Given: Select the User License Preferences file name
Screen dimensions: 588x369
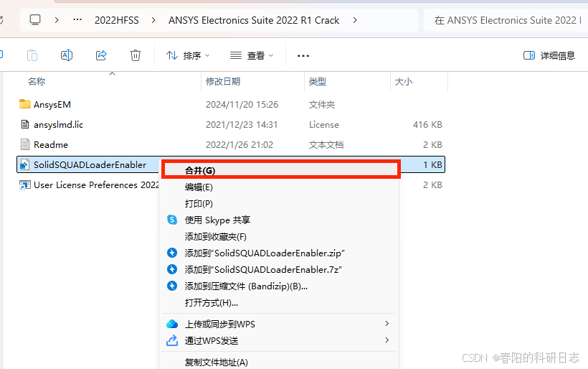Looking at the screenshot, I should pyautogui.click(x=96, y=185).
